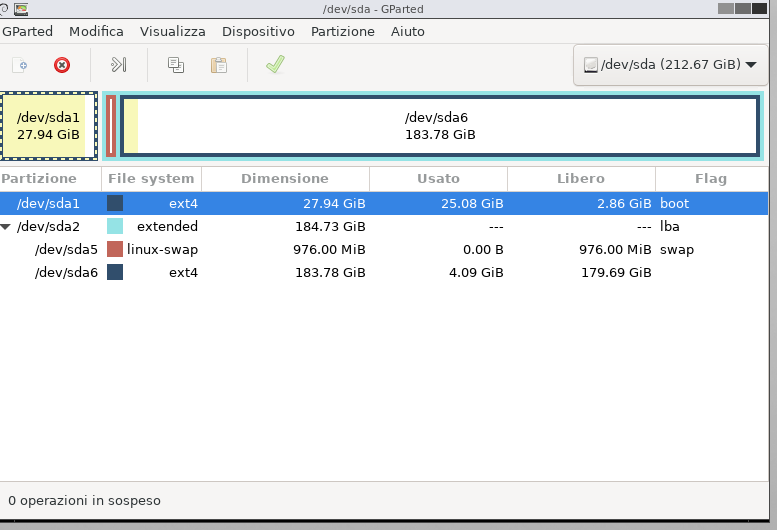Click the Paste partition toolbar icon
This screenshot has width=777, height=530.
(219, 65)
